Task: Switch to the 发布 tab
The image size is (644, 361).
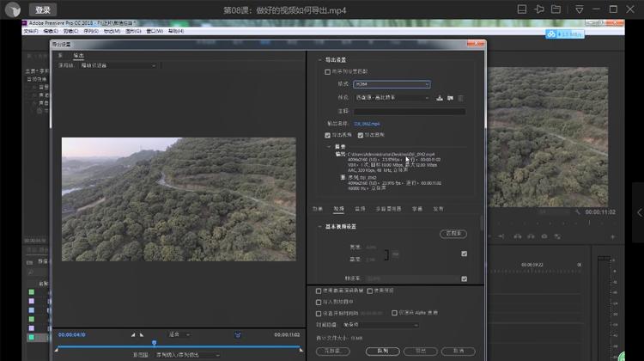Action: [x=438, y=209]
